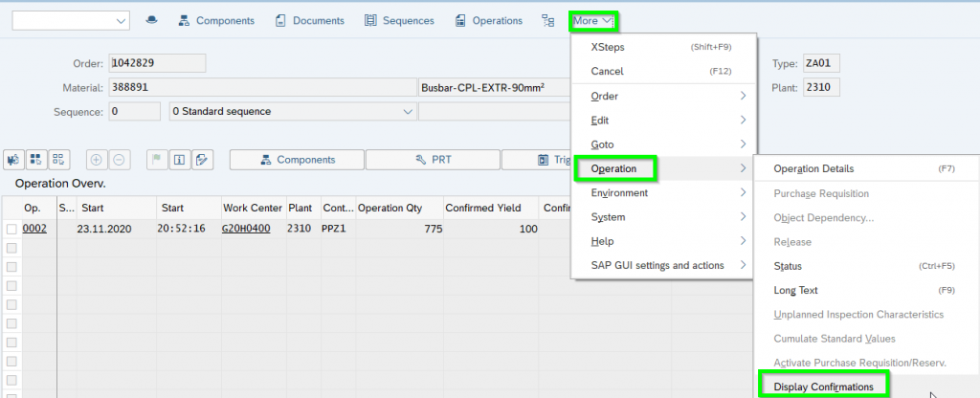Select Display Confirmations from the submenu
The image size is (980, 398).
point(823,387)
